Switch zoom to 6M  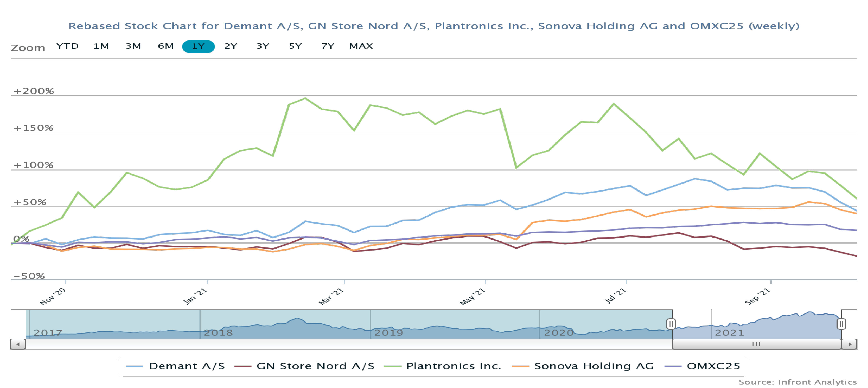pyautogui.click(x=166, y=46)
